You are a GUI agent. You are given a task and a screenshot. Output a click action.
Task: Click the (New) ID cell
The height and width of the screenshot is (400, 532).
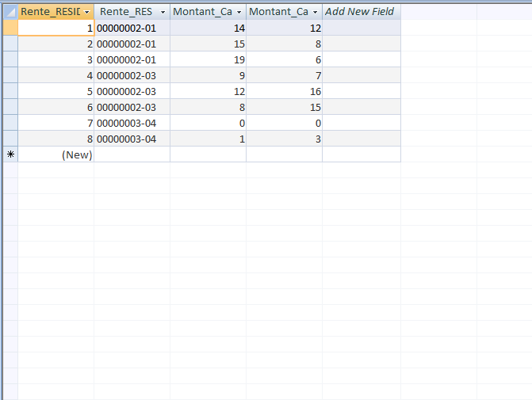coord(55,154)
